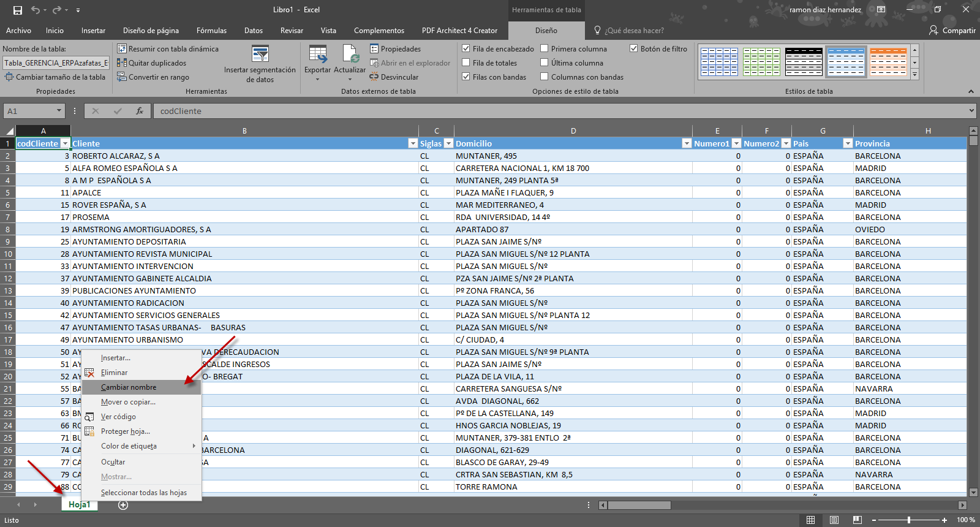Click ¿Qué desea hacer? search box
Image resolution: width=980 pixels, height=527 pixels.
[634, 30]
